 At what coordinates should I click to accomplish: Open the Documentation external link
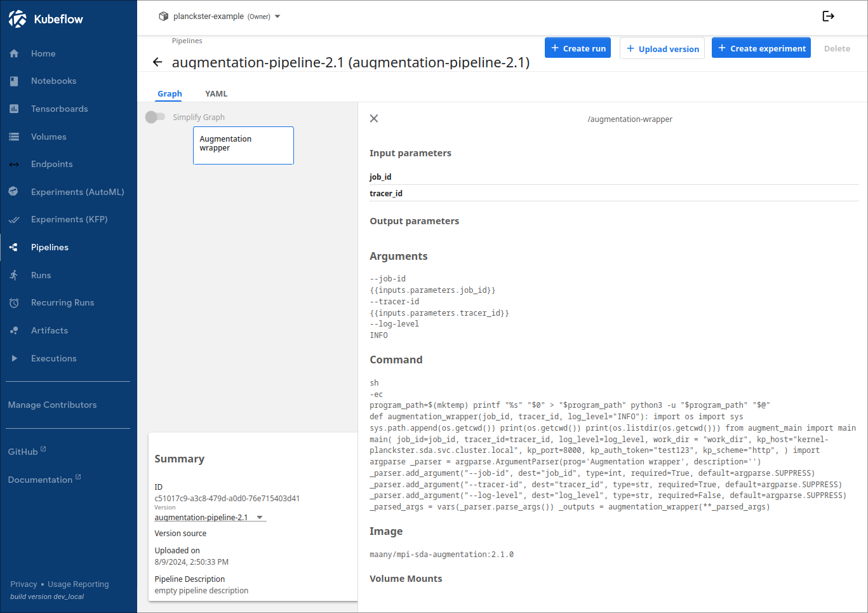coord(44,480)
